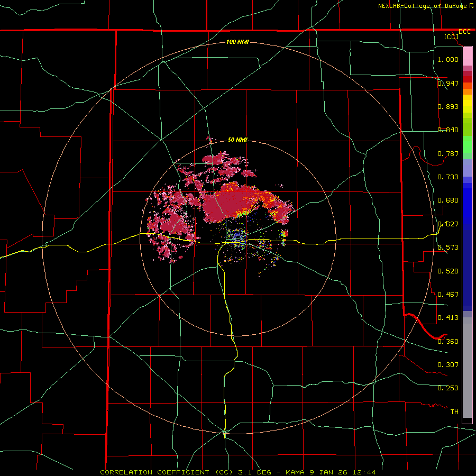Select the 0.413 scale value
This screenshot has height=476, width=476.
point(448,317)
